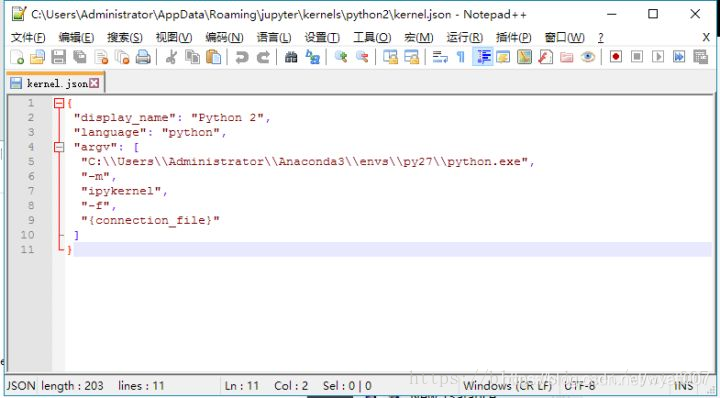Open Replace dialog toolbar icon

click(313, 57)
